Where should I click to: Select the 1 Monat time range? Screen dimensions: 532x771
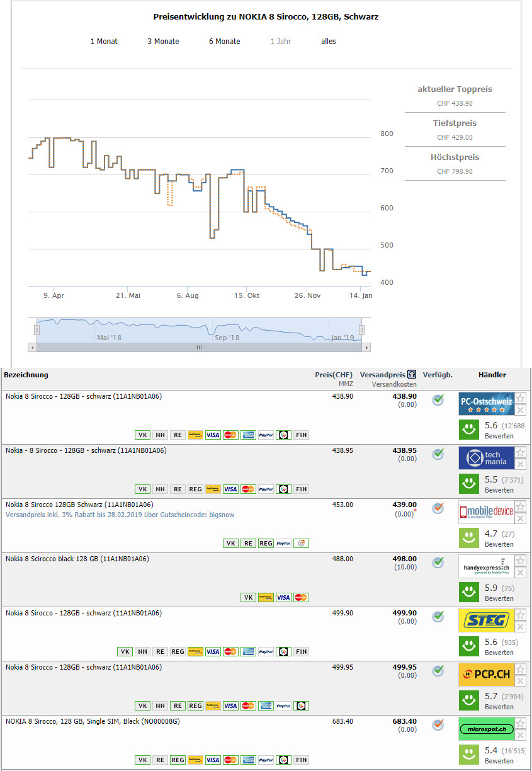(104, 42)
